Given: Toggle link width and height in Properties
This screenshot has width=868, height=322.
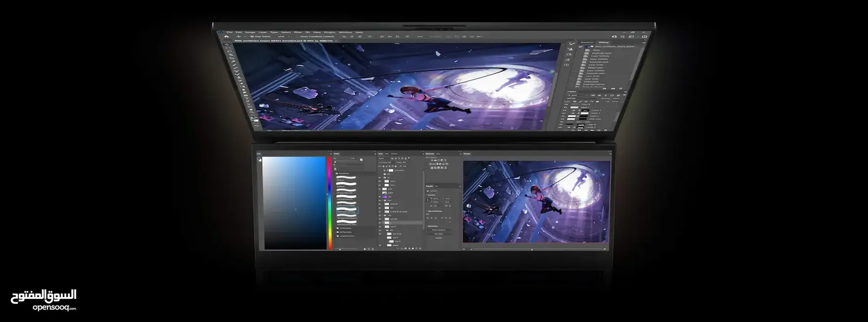Looking at the screenshot, I should 428,200.
